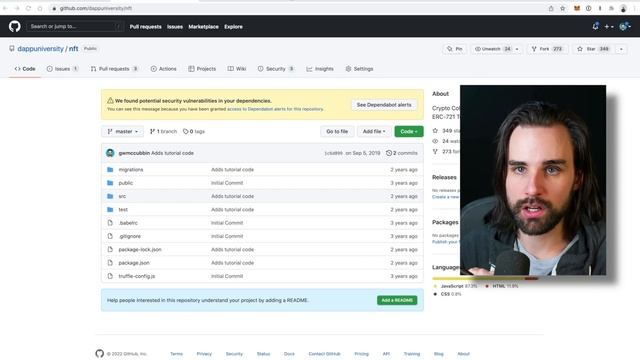
Task: Expand the Unwatch dropdown arrow
Action: click(x=517, y=49)
